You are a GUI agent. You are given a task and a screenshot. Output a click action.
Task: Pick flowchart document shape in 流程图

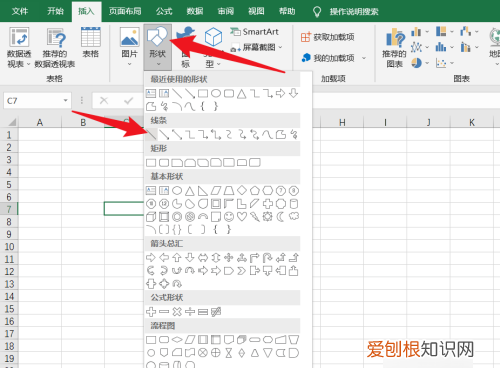click(x=229, y=340)
